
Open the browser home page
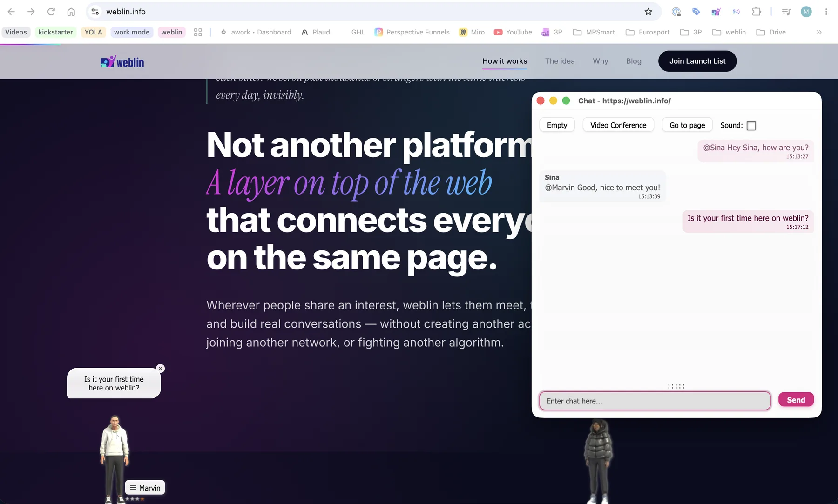[71, 12]
